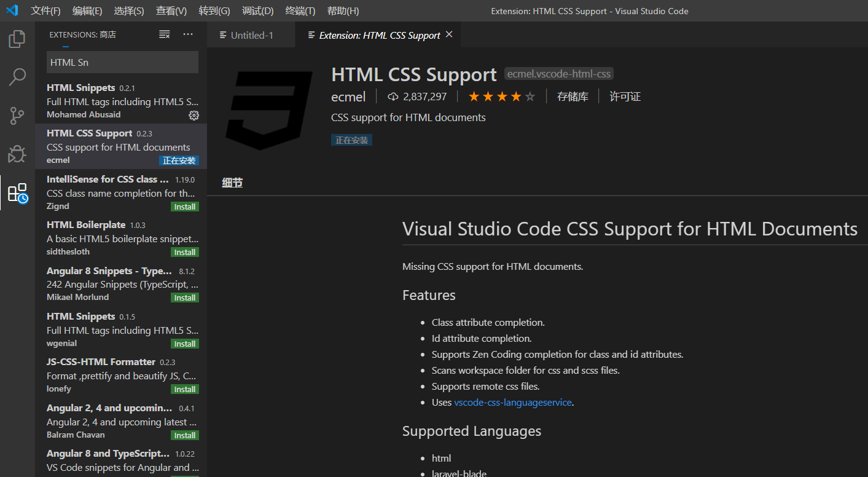Click the 正在安装 badge in extension list
The height and width of the screenshot is (477, 868).
(179, 160)
